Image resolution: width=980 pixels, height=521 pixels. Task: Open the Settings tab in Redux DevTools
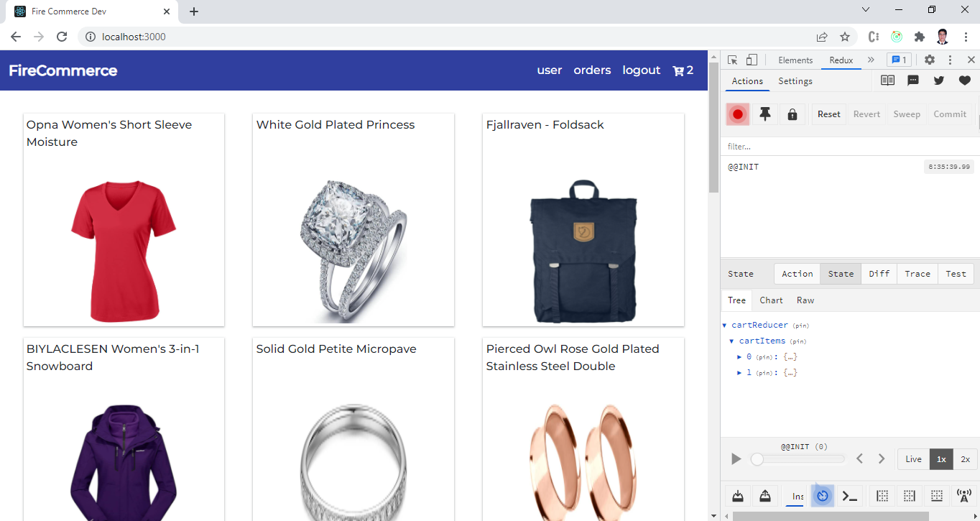point(795,81)
